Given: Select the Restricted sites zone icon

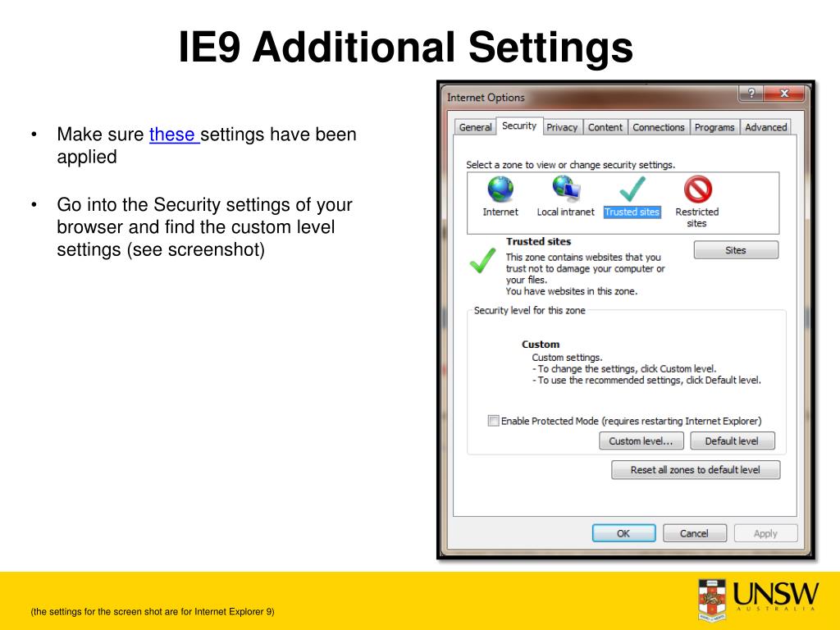Looking at the screenshot, I should (x=697, y=189).
